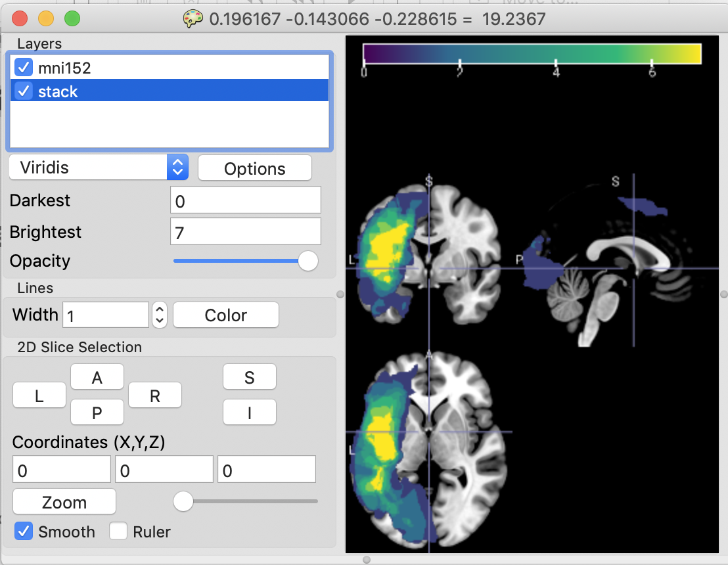Click the line Color button

click(x=225, y=315)
